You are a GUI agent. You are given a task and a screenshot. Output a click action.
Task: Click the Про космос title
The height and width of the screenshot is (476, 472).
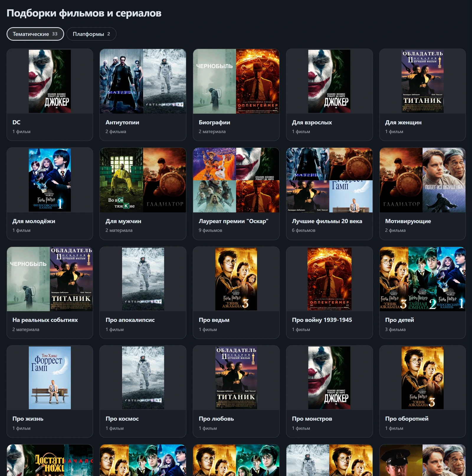(x=122, y=419)
